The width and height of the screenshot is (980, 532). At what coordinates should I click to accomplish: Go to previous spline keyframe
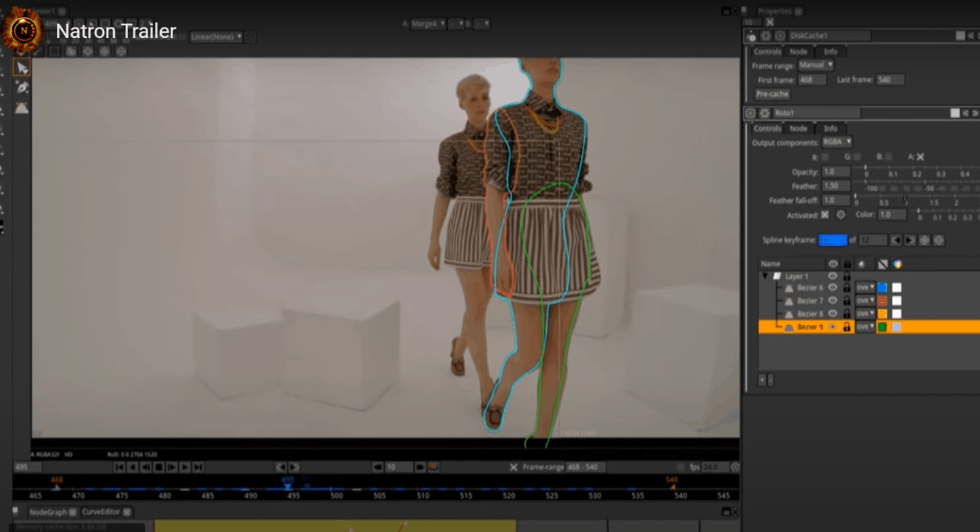click(896, 240)
